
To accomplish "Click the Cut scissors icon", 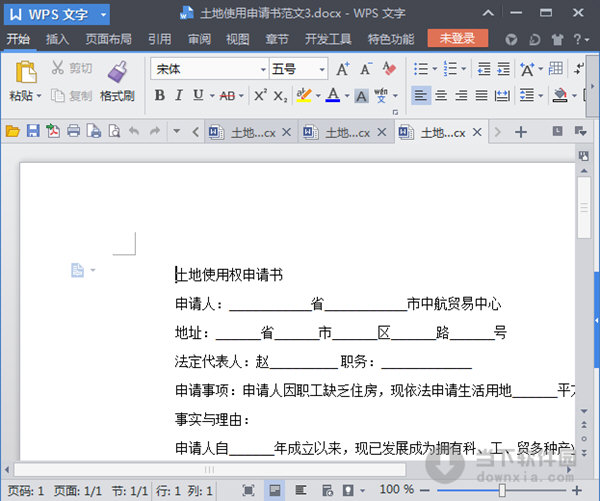I will tap(57, 68).
